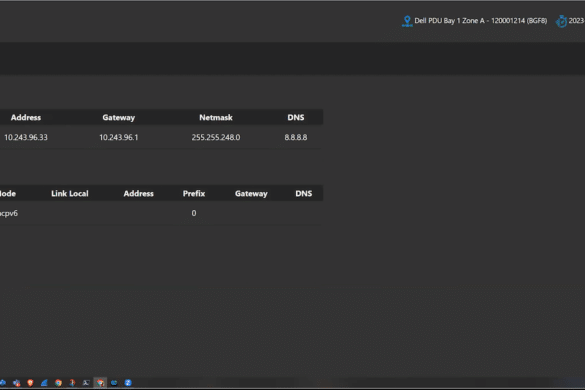The image size is (585, 390).
Task: Click the Gateway header in the IPv4 table
Action: pos(119,118)
